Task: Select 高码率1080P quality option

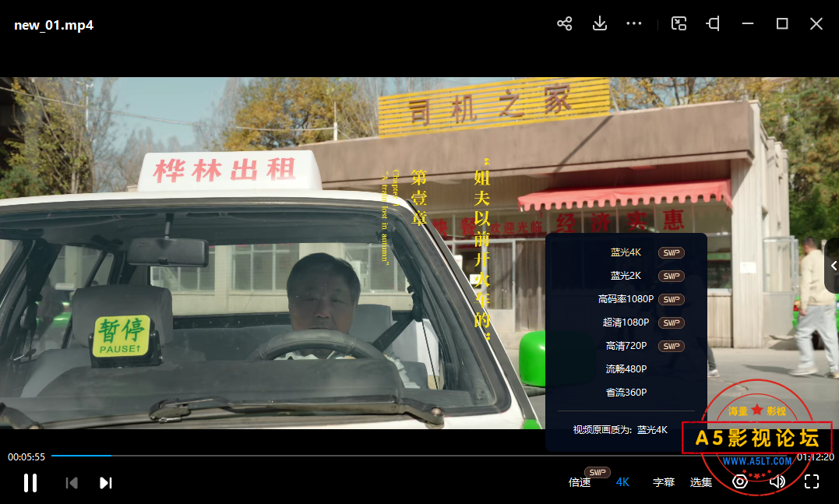Action: click(x=626, y=299)
